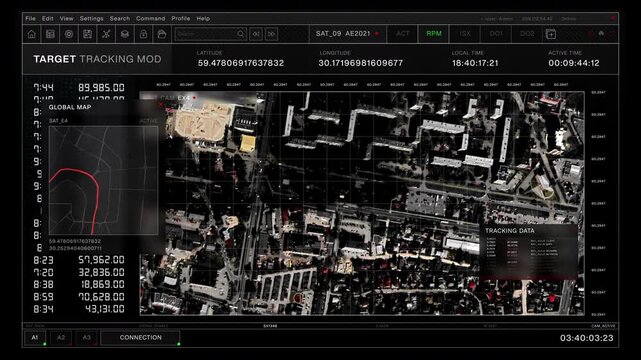Open the Search menu
Screen dimensions: 641x360
pos(120,18)
